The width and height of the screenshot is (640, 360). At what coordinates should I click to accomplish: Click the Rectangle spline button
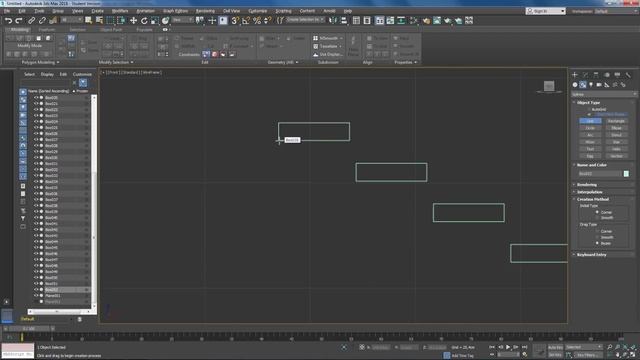(x=616, y=121)
